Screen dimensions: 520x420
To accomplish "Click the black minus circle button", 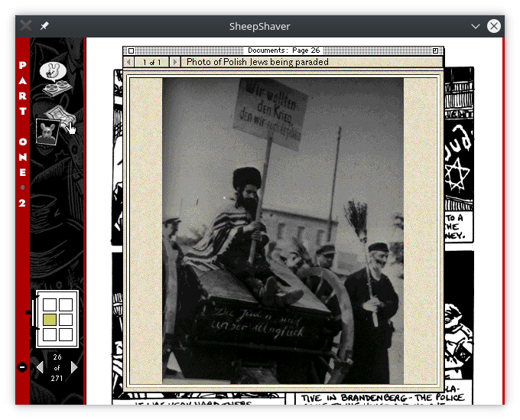I will pos(22,368).
